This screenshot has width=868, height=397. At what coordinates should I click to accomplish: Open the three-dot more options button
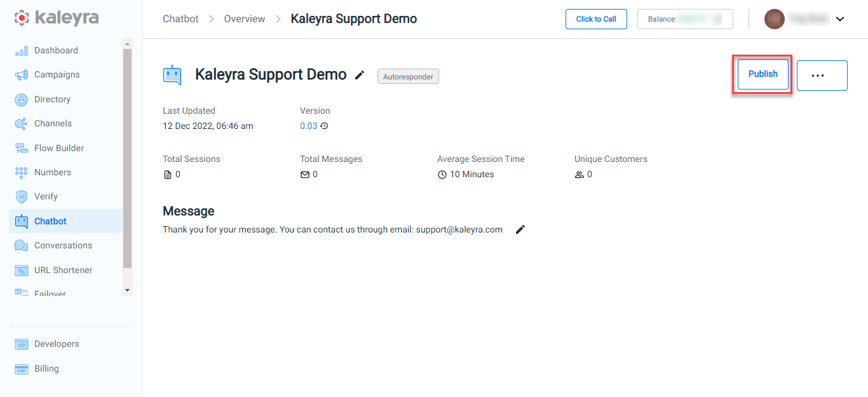pos(822,76)
